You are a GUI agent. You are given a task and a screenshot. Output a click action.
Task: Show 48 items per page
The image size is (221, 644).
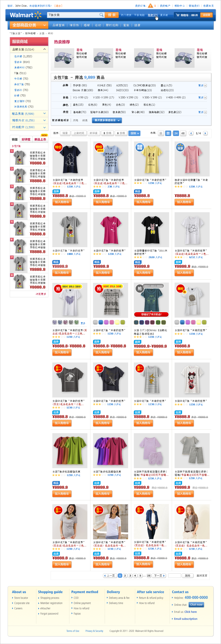click(x=183, y=133)
